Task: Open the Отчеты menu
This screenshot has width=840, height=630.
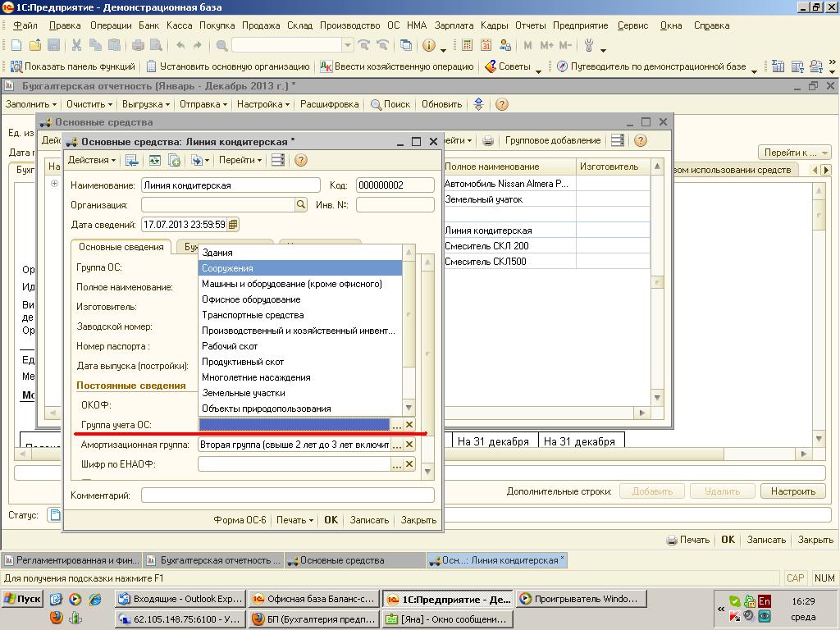Action: coord(531,25)
